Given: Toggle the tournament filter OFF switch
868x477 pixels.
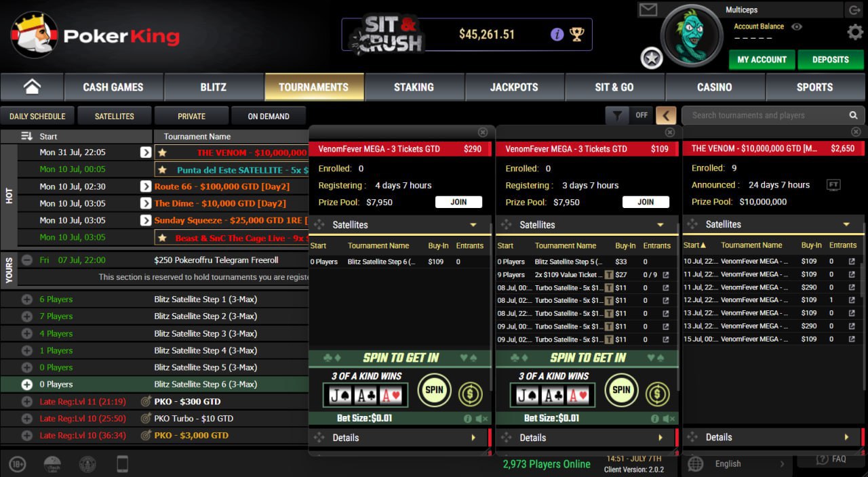Looking at the screenshot, I should [641, 115].
